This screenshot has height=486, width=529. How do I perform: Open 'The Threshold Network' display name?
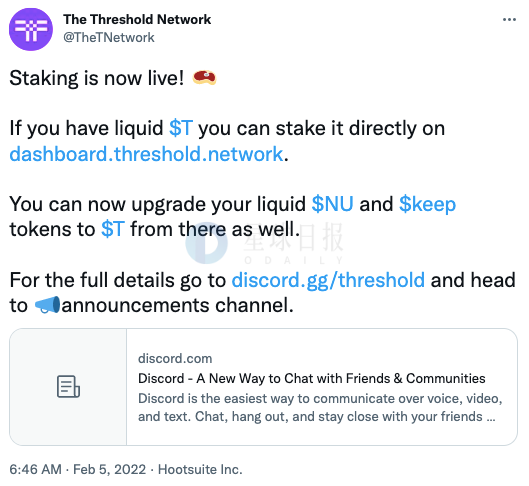coord(137,19)
